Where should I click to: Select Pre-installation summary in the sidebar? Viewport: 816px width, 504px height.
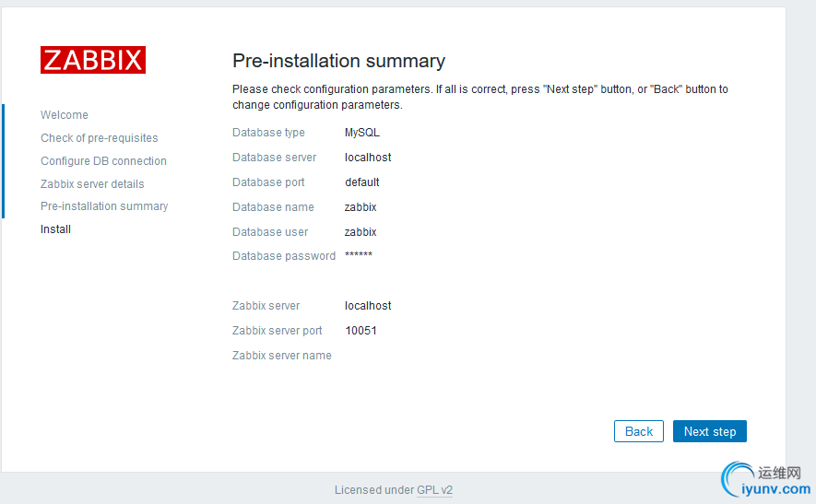coord(104,206)
